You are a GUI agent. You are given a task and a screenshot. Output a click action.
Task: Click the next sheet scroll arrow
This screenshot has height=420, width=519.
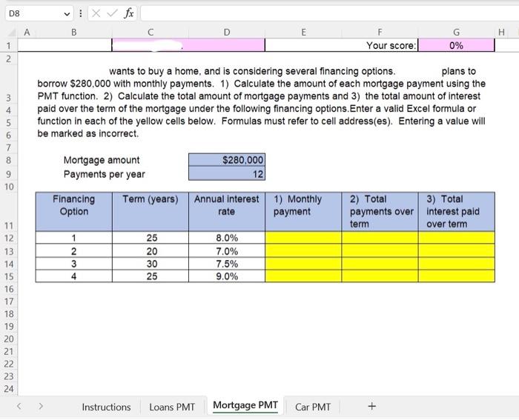[x=41, y=406]
